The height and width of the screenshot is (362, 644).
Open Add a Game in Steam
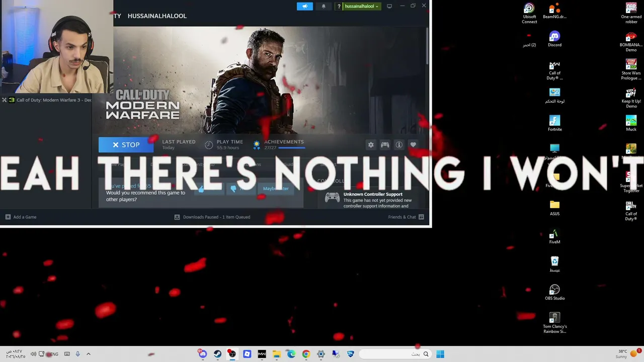(21, 217)
